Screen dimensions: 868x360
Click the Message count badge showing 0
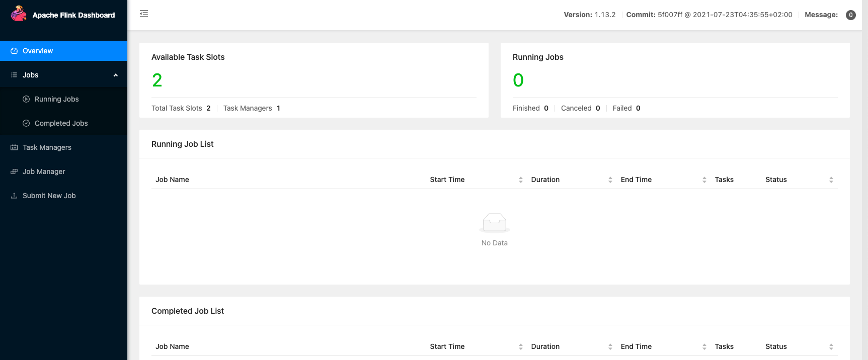[x=851, y=15]
